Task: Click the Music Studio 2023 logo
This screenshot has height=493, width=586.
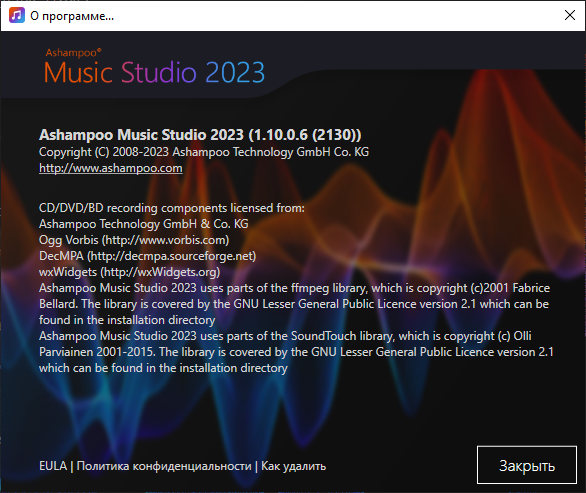Action: [x=154, y=67]
